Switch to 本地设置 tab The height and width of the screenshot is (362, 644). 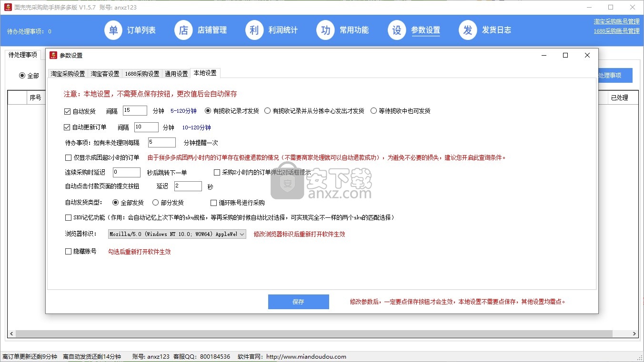point(205,73)
